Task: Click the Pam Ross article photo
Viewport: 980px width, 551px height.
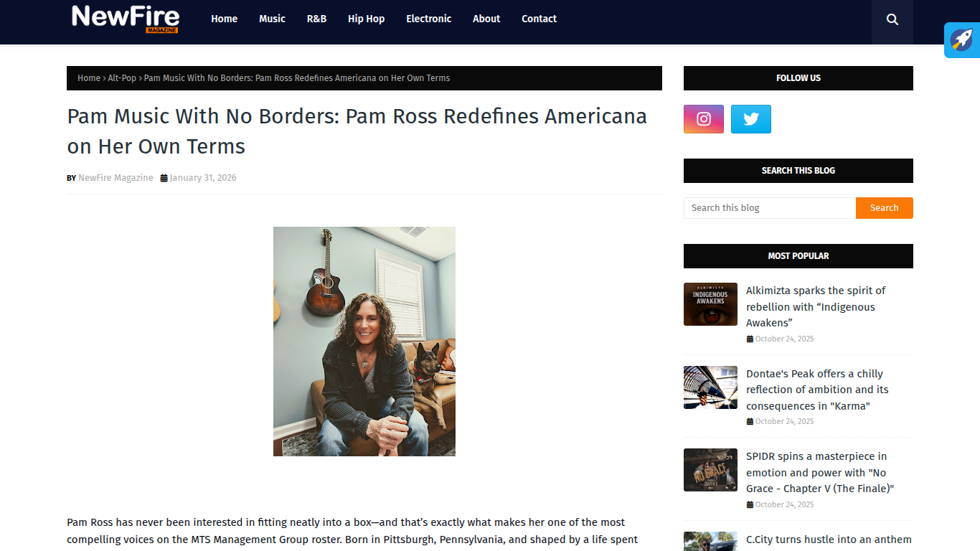Action: [364, 342]
